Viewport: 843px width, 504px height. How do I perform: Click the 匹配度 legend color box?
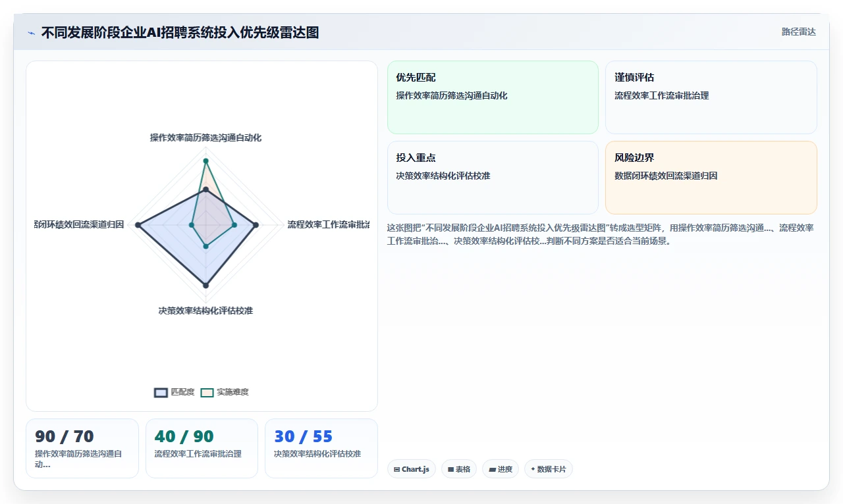click(161, 392)
